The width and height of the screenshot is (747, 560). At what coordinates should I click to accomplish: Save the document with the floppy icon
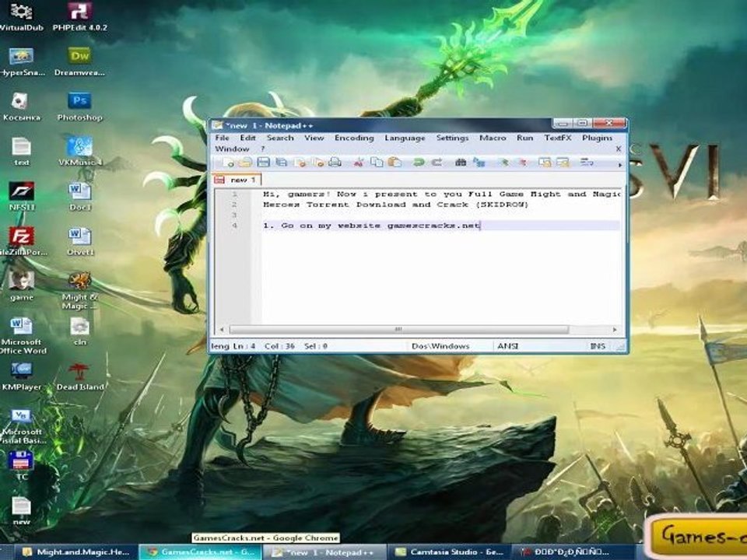264,163
